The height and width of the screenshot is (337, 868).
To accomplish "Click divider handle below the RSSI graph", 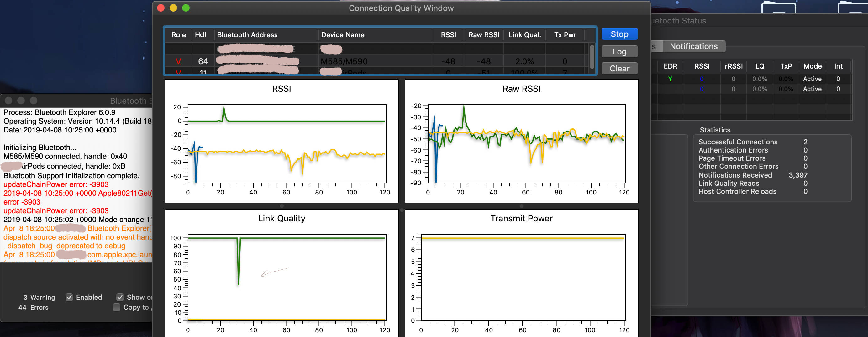I will point(282,206).
